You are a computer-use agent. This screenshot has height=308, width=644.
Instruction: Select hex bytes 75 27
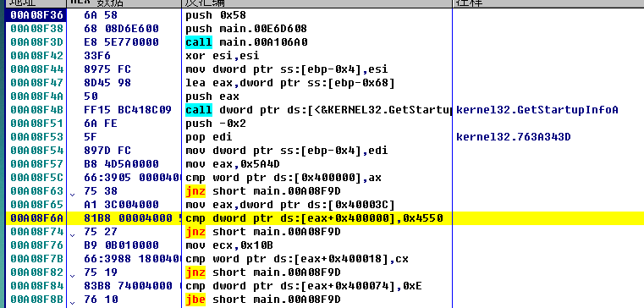pyautogui.click(x=101, y=232)
